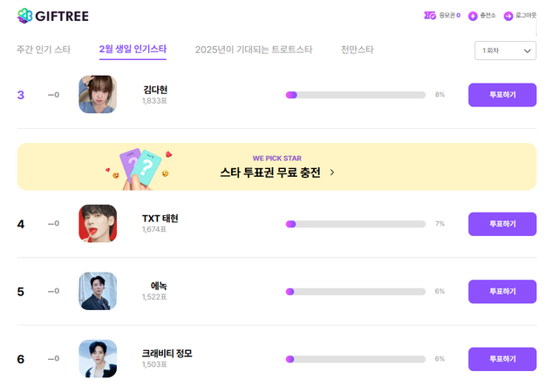Click the arrow beside 스타 투표권 무료 충전
This screenshot has width=558, height=392.
coord(332,172)
